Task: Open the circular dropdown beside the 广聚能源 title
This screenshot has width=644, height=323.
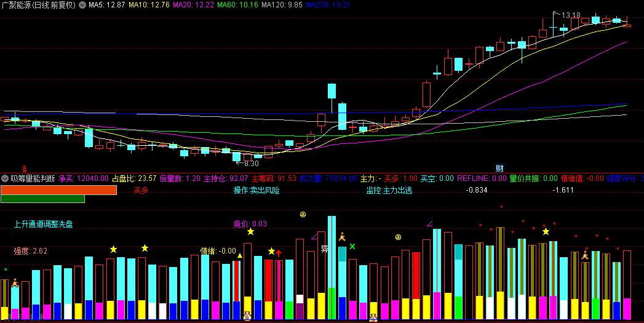Action: pyautogui.click(x=82, y=5)
